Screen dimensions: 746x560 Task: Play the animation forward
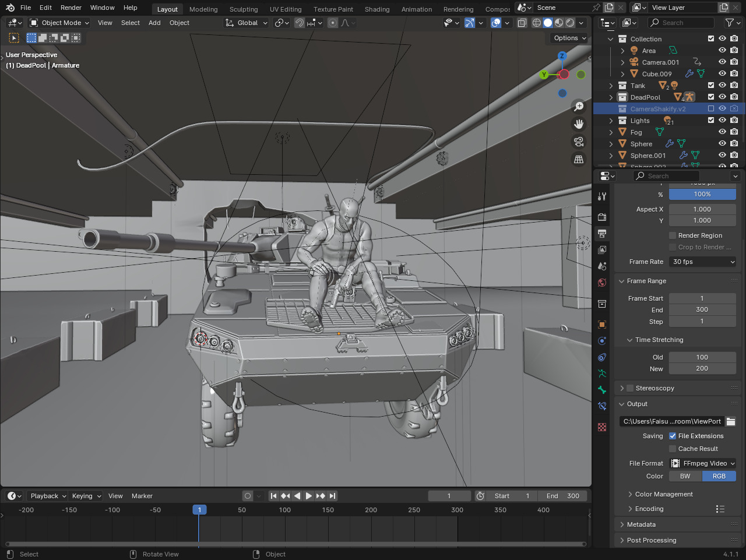[308, 496]
